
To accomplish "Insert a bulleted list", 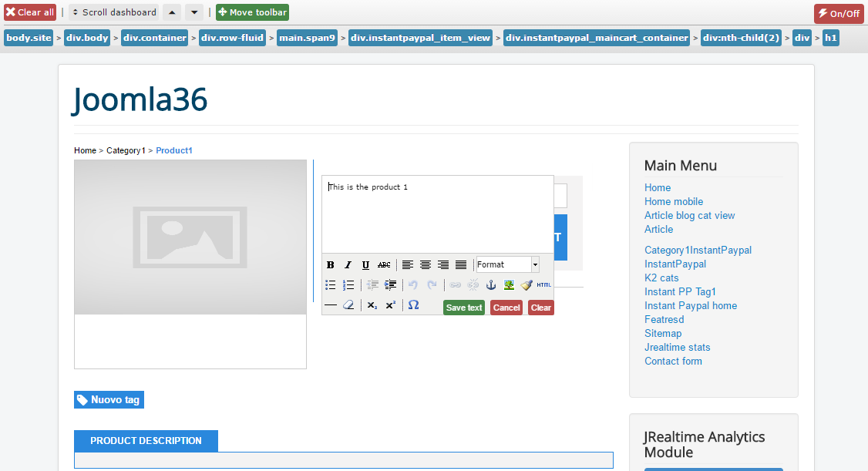I will [331, 285].
